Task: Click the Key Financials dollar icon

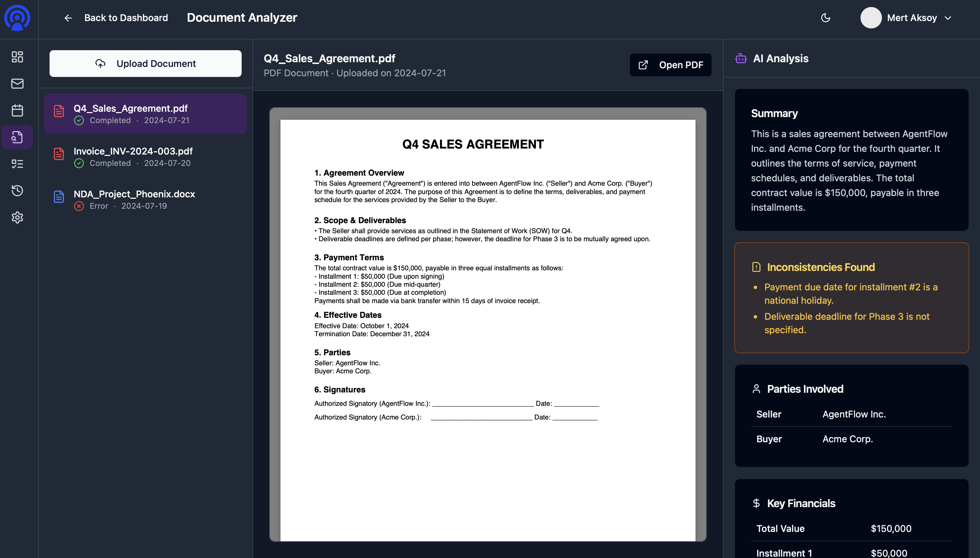Action: click(x=756, y=503)
